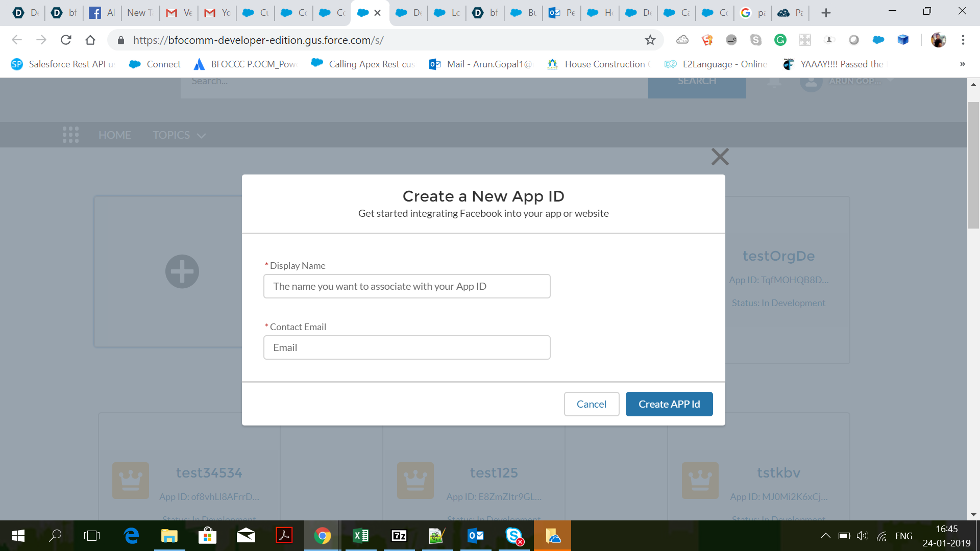The width and height of the screenshot is (980, 551).
Task: Reload the page via refresh icon
Action: click(x=66, y=40)
